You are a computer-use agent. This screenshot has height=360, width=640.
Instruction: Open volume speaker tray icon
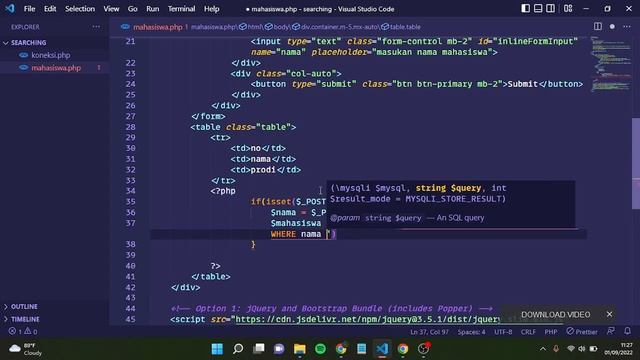point(582,349)
